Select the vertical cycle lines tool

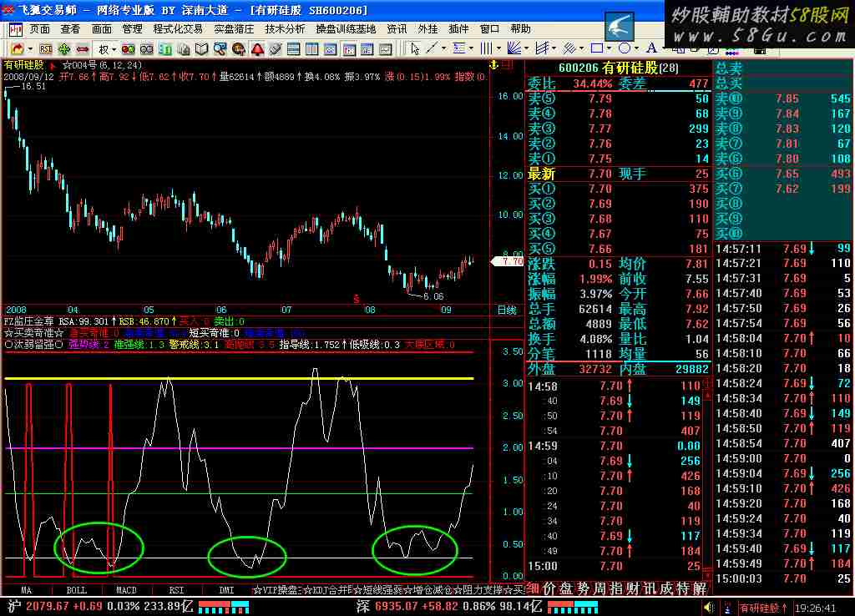[x=486, y=49]
